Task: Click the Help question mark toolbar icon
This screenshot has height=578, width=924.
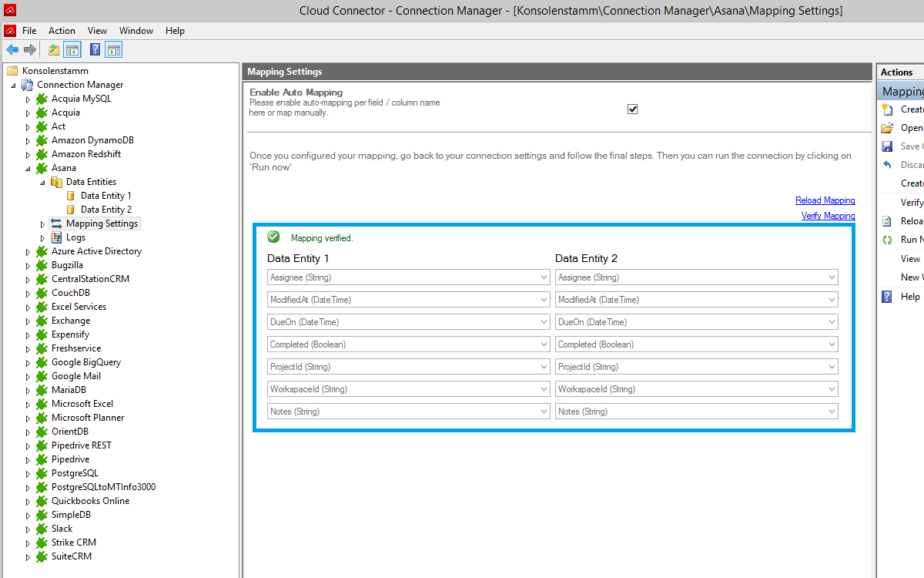Action: coord(95,50)
